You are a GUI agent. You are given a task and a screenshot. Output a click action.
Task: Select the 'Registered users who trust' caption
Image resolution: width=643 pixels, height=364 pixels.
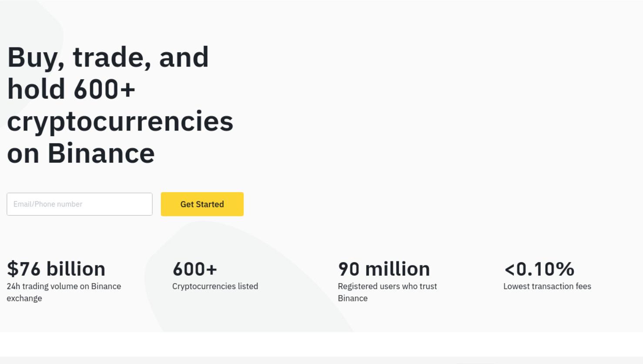click(x=387, y=286)
